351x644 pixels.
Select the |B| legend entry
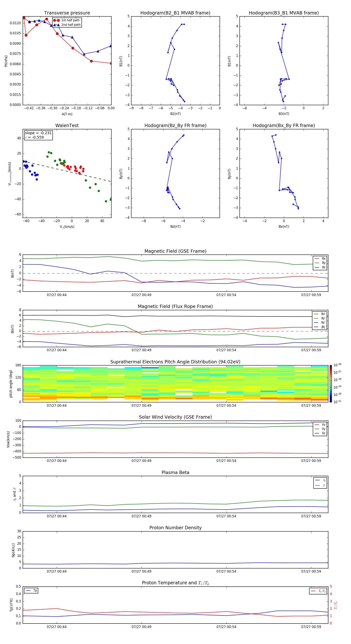[x=320, y=327]
